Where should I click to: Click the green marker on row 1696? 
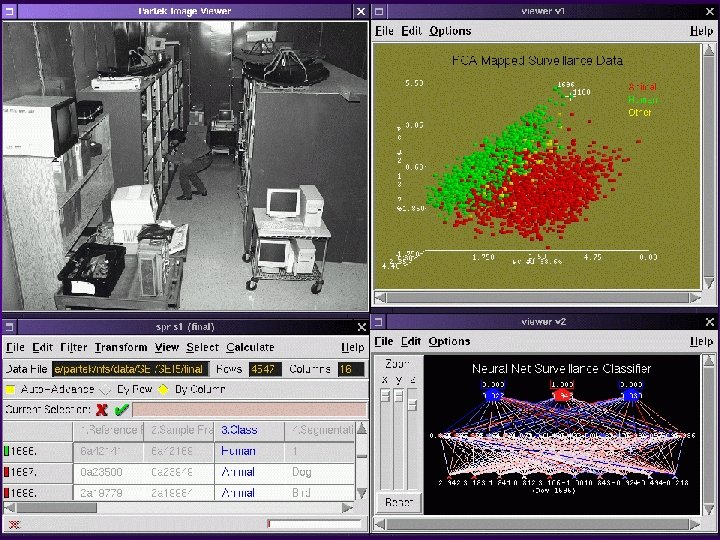pyautogui.click(x=6, y=451)
